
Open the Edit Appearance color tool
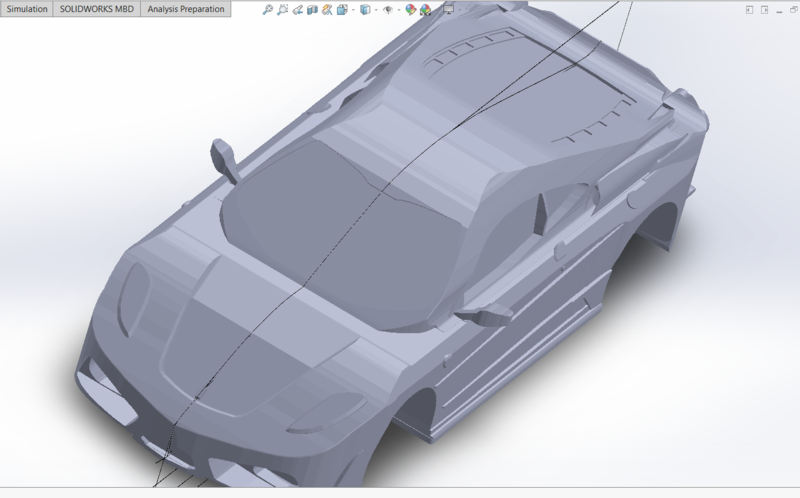[410, 10]
